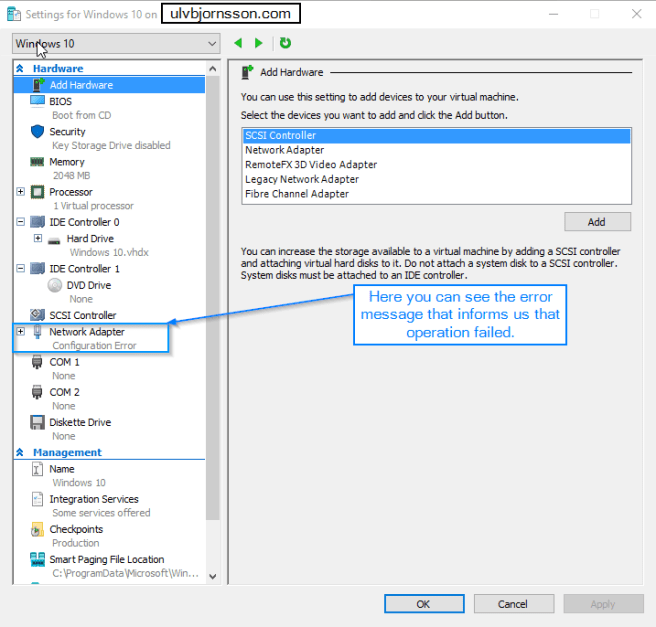Click the COM 2 port icon
The image size is (656, 627).
[x=37, y=392]
